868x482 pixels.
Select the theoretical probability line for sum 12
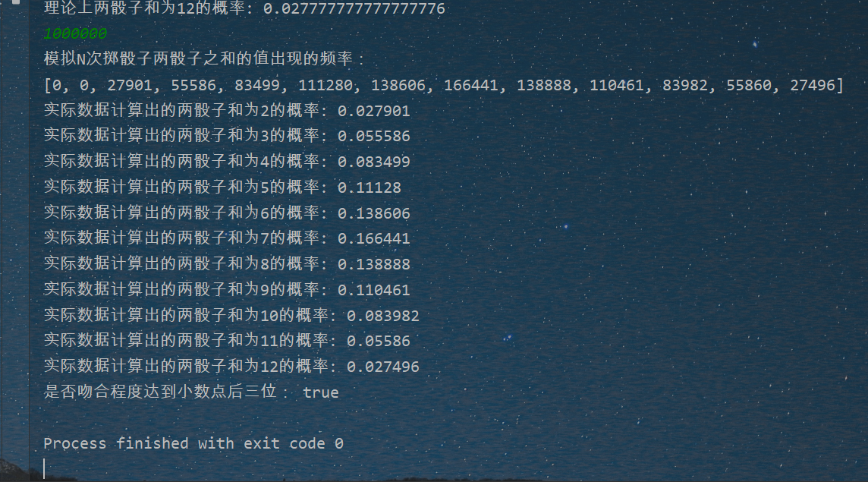click(244, 8)
